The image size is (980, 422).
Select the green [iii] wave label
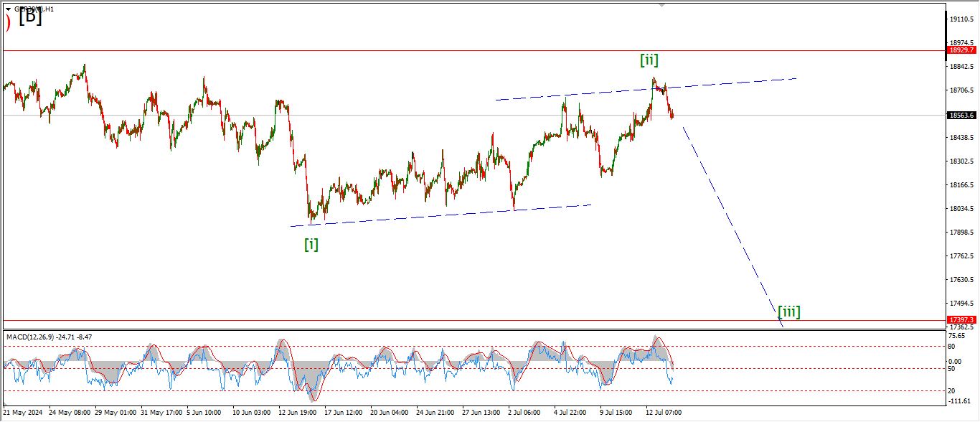[788, 311]
